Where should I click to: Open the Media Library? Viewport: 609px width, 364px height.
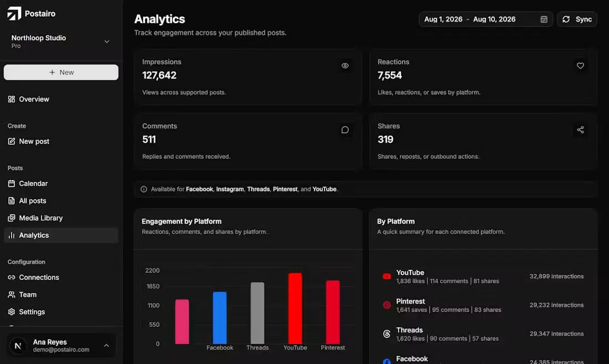coord(61,218)
